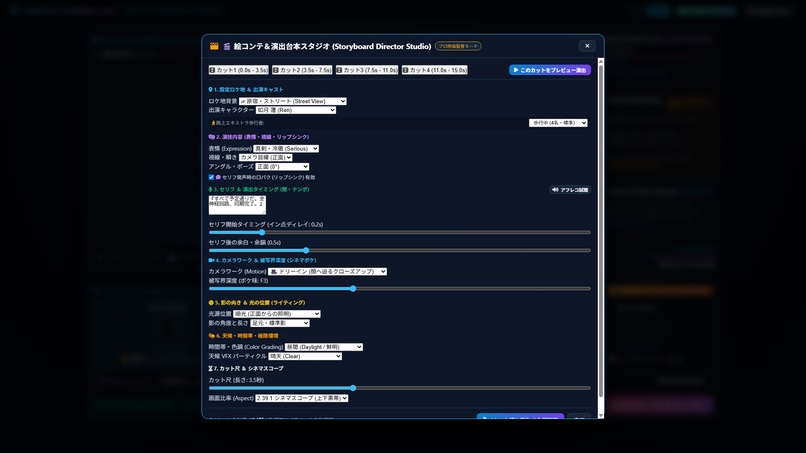Click the カット尺 cut length slider
This screenshot has width=806, height=453.
(399, 388)
